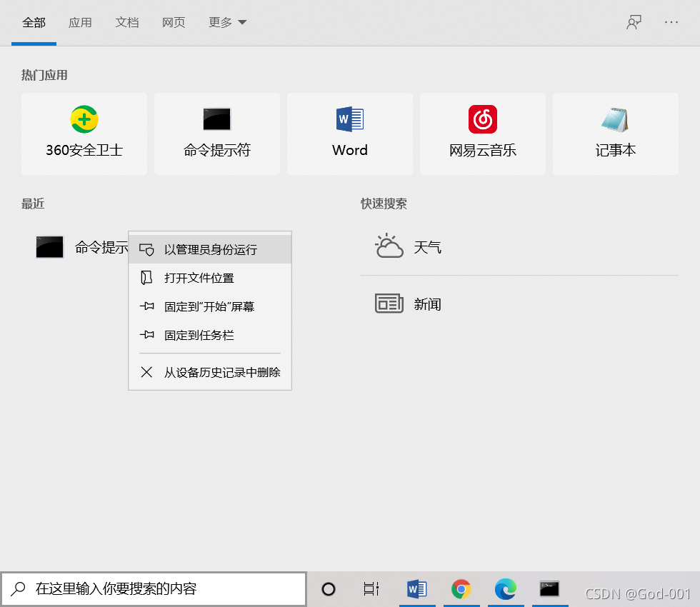Click the 天气 quick search link

tap(427, 247)
